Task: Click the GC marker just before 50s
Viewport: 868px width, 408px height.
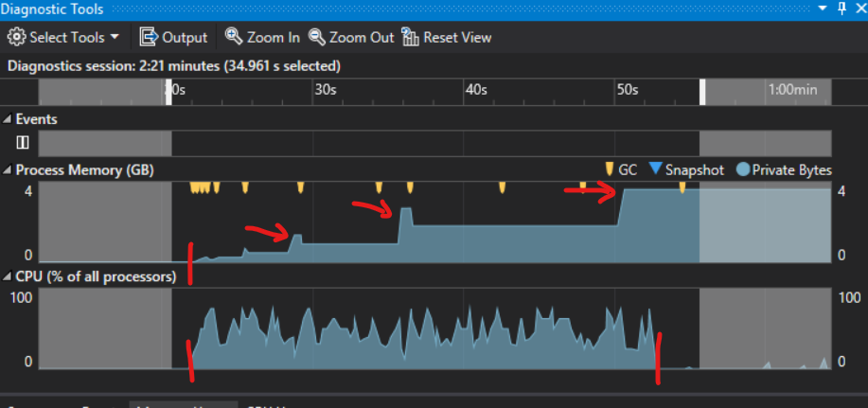Action: point(582,186)
